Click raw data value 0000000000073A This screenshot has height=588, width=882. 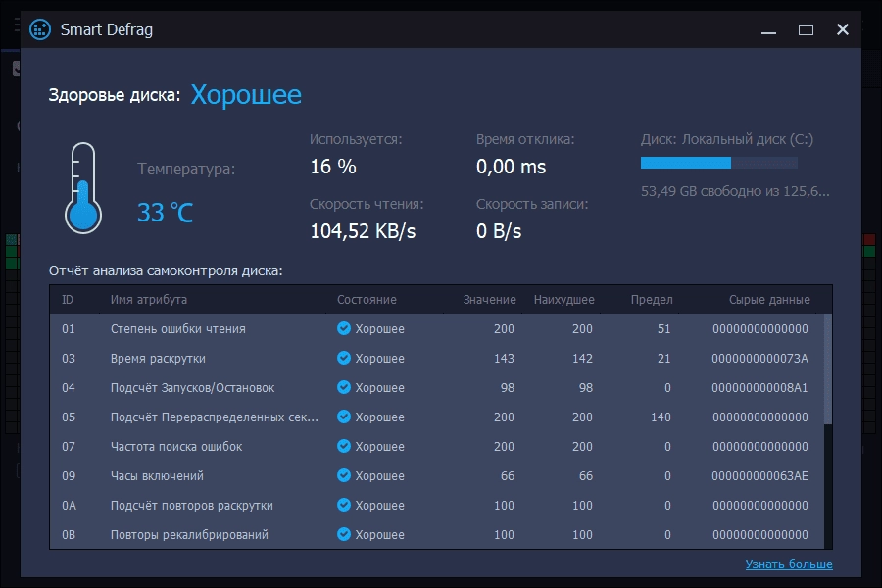(x=759, y=358)
